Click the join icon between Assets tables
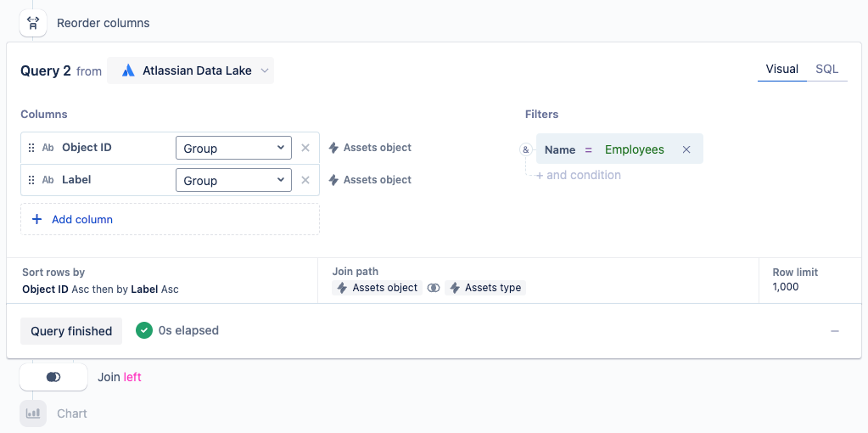The width and height of the screenshot is (868, 433). point(434,288)
